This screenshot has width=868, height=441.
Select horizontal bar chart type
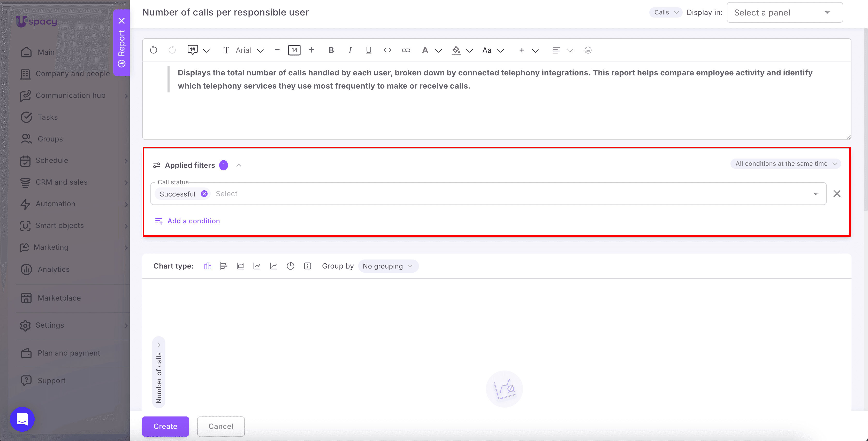[223, 266]
